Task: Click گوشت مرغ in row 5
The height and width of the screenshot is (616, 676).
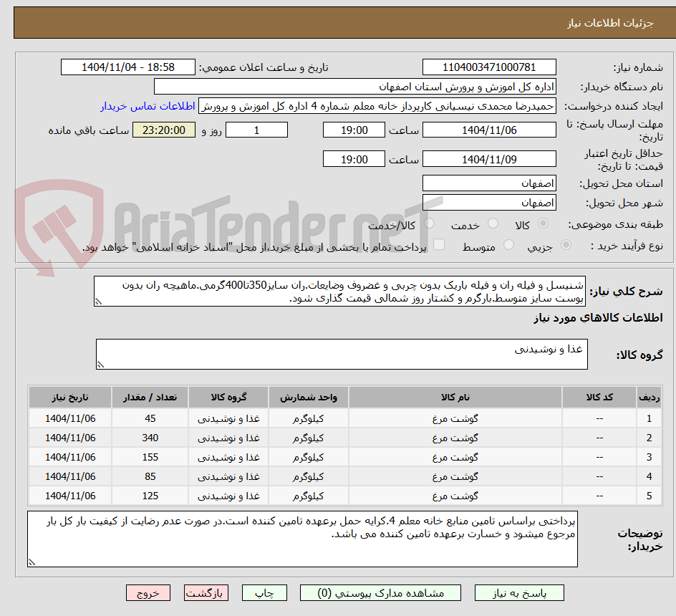Action: [x=455, y=496]
